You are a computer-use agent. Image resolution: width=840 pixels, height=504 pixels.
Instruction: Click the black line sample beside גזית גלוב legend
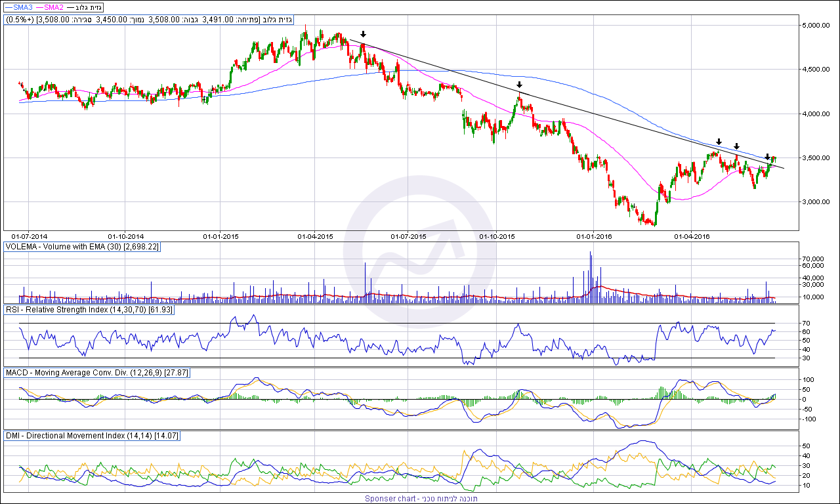point(71,7)
